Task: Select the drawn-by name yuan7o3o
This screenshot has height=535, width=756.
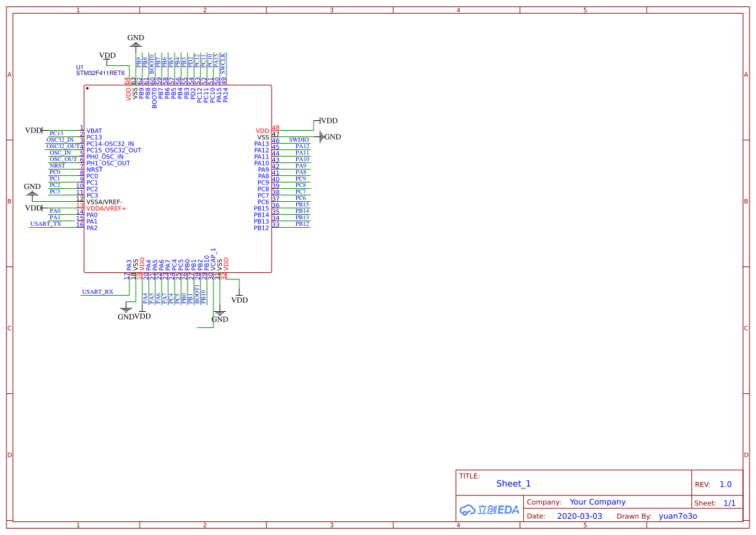Action: click(x=678, y=516)
